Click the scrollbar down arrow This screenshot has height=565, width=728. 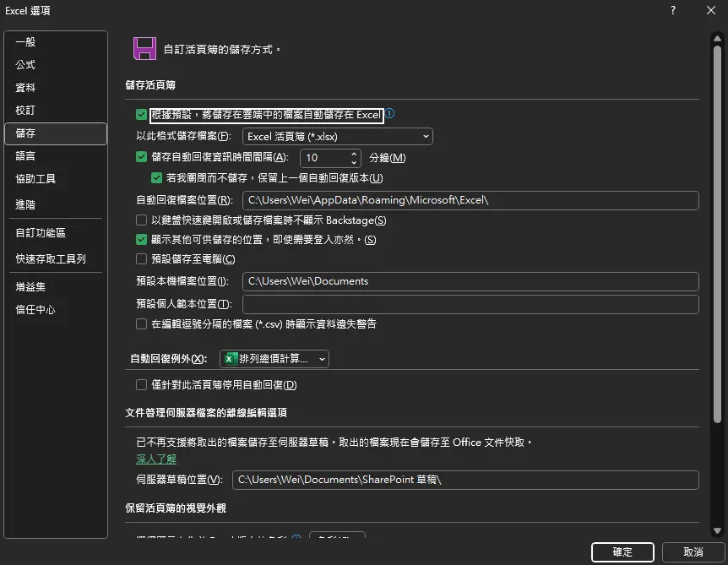point(717,530)
